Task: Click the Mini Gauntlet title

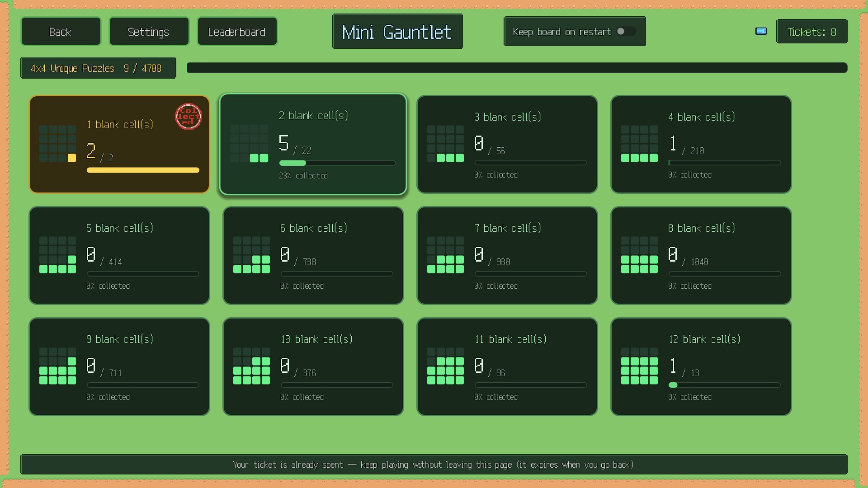Action: (397, 32)
